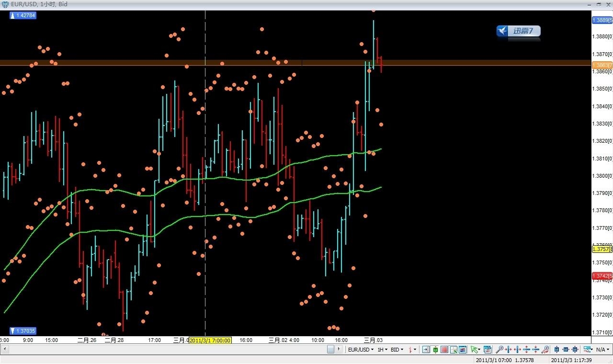This screenshot has width=613, height=364.
Task: Click the scroll right arrow button
Action: [340, 349]
